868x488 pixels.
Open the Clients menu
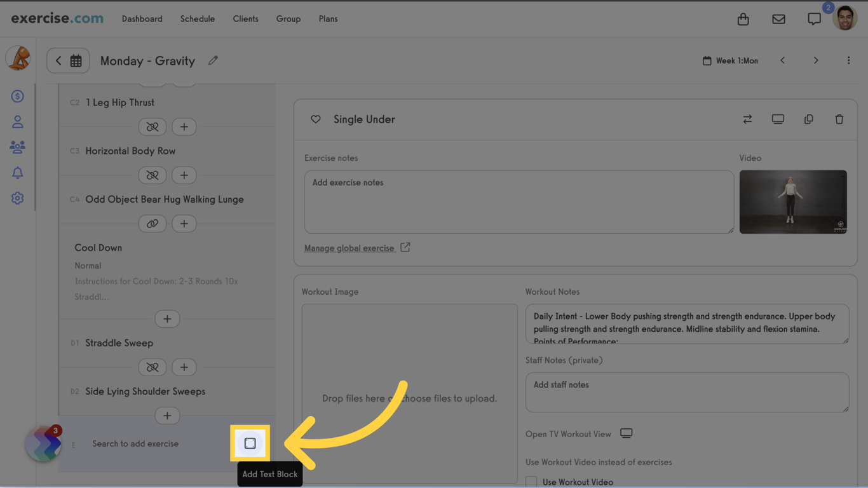pos(245,19)
